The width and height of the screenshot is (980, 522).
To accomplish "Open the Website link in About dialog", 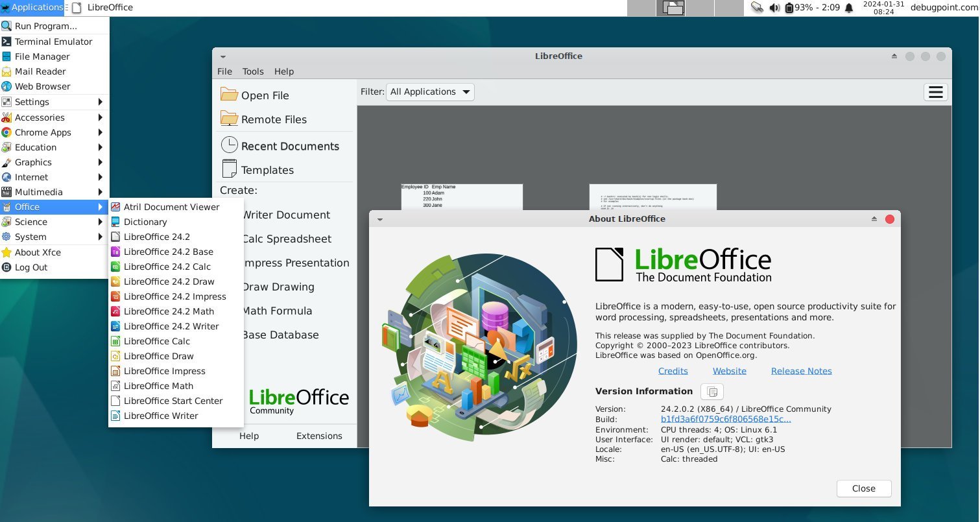I will point(730,371).
